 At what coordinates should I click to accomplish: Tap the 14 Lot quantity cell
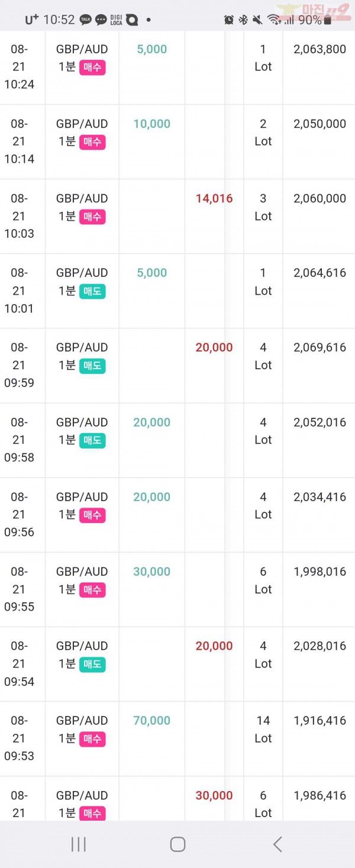pyautogui.click(x=263, y=730)
